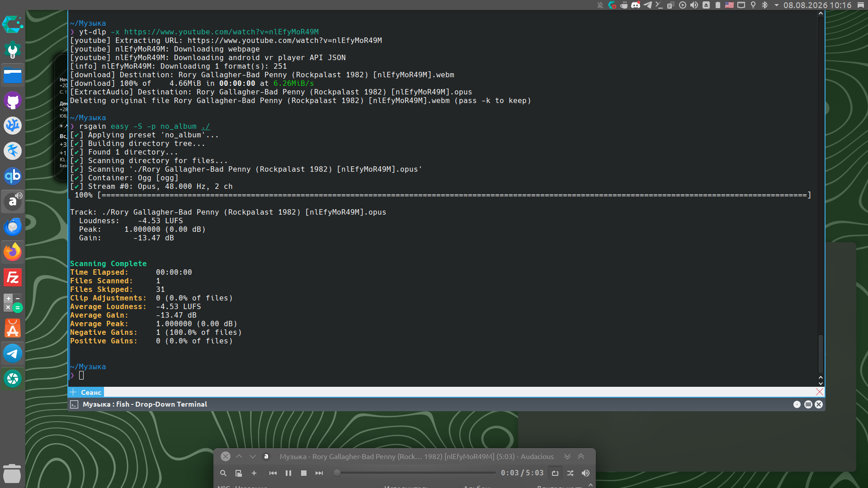Click the US flag keyboard layout indicator
Viewport: 868px width, 488px height.
coord(730,5)
